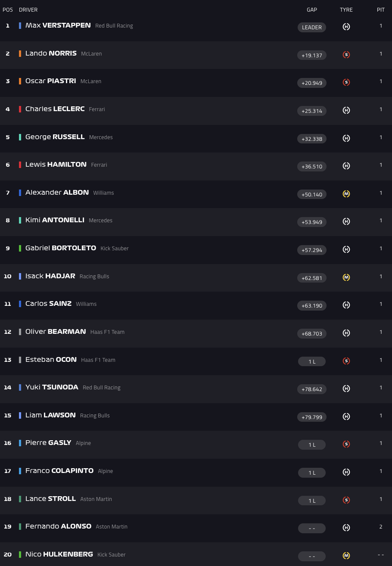
Task: Click the TYRE column header
Action: [x=346, y=10]
